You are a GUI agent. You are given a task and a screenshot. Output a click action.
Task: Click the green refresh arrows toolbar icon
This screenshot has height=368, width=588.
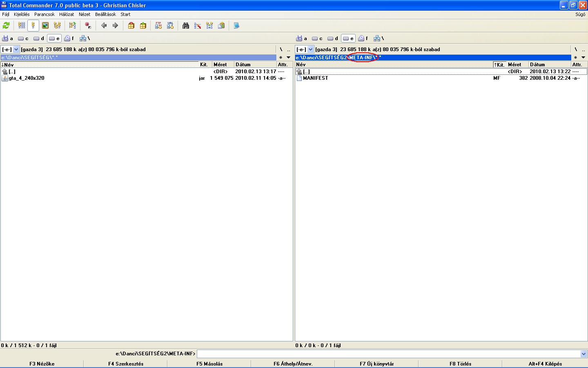pyautogui.click(x=6, y=26)
